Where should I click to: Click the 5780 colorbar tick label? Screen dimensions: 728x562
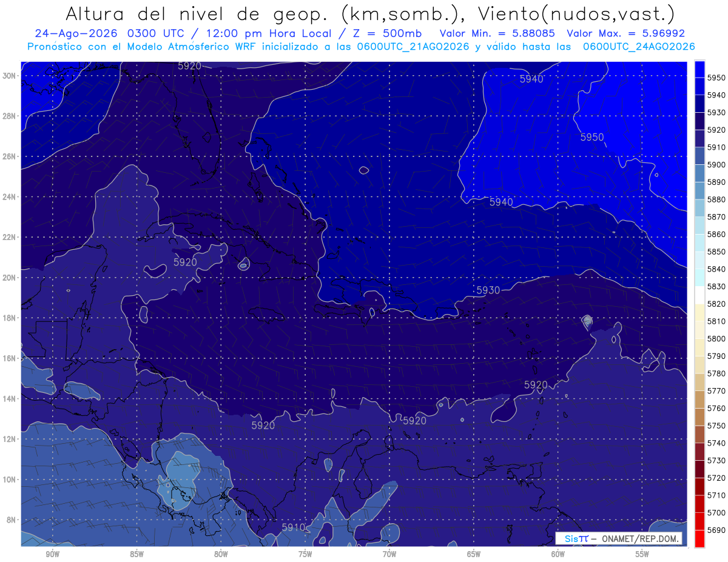tap(716, 373)
